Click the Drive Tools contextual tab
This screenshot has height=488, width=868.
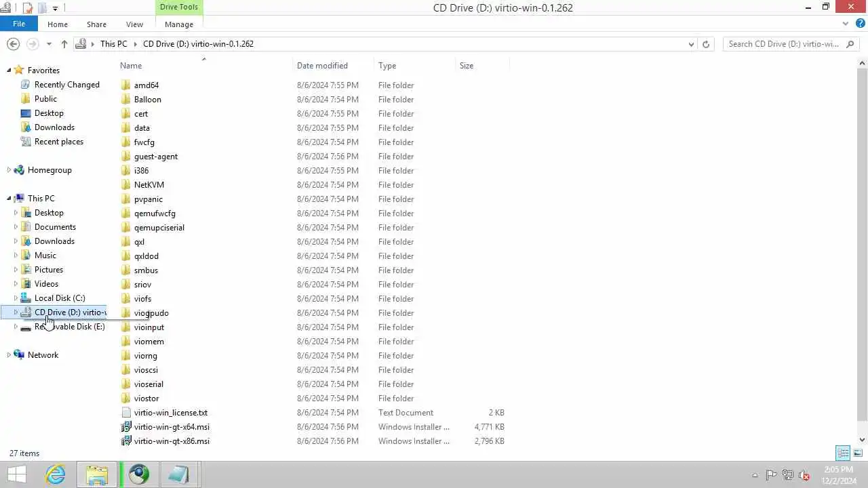pos(179,7)
